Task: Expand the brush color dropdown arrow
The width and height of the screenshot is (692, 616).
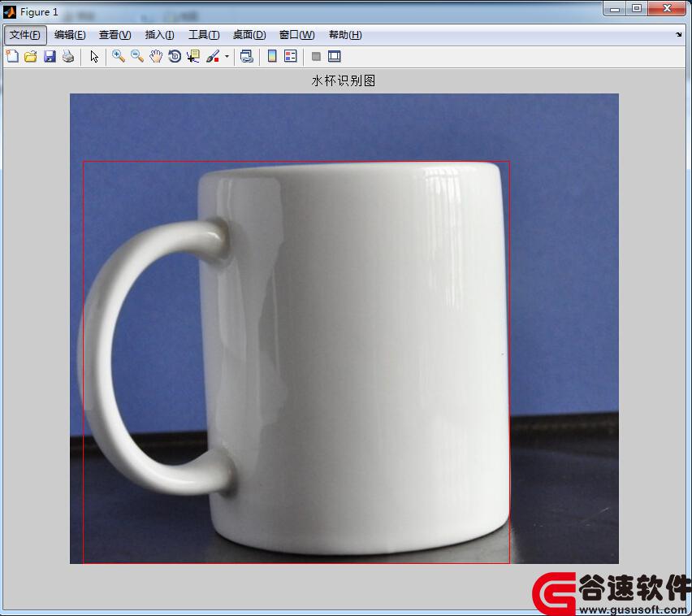Action: [x=227, y=57]
